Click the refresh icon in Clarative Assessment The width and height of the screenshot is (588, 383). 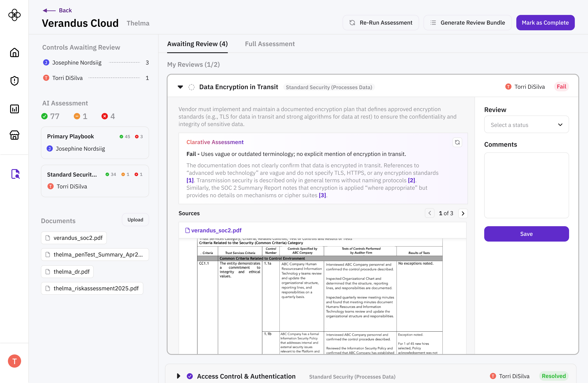pos(457,142)
